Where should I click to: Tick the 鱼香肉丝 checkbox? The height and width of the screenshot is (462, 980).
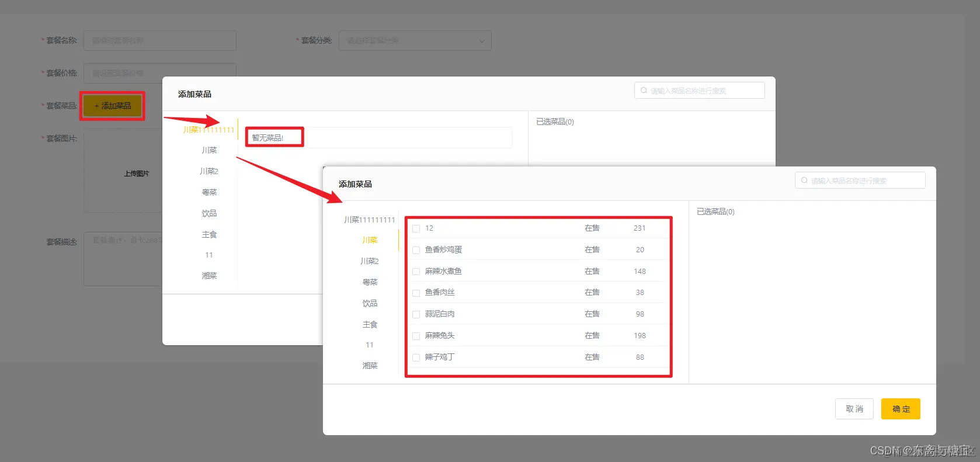(416, 293)
